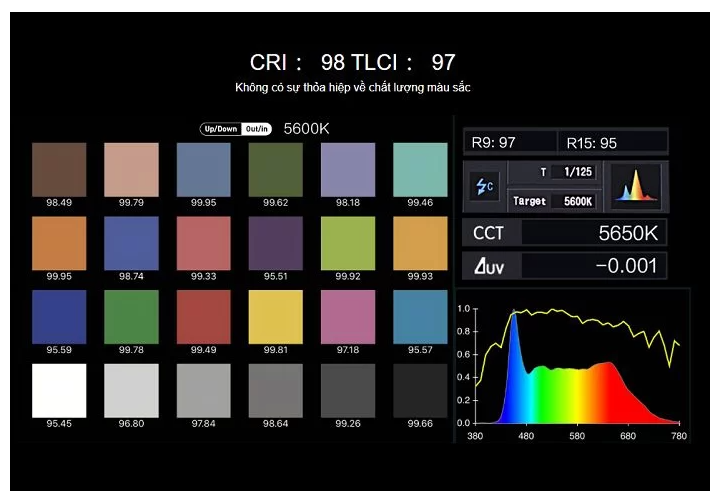This screenshot has width=718, height=504.
Task: Select the white swatch rated 95.45
Action: coord(59,390)
